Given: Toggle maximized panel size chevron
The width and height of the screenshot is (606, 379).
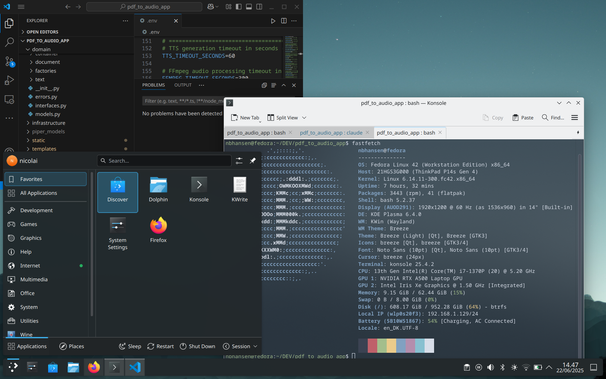Looking at the screenshot, I should (284, 85).
